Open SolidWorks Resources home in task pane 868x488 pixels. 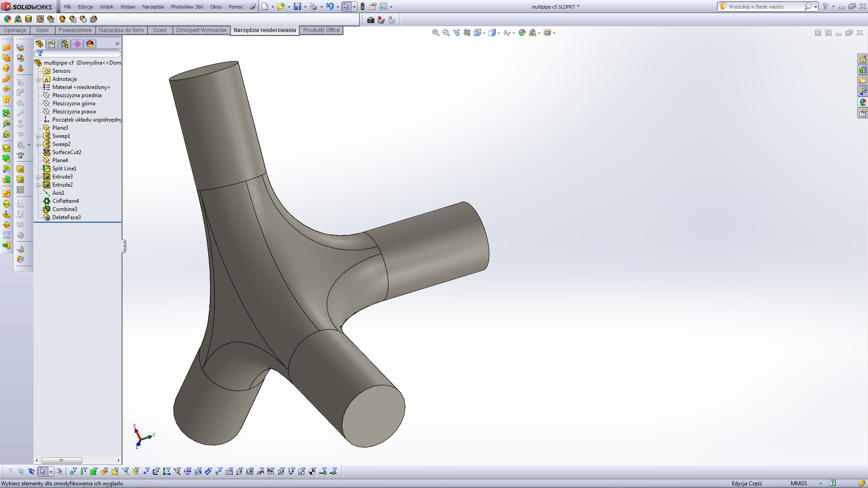pyautogui.click(x=863, y=59)
